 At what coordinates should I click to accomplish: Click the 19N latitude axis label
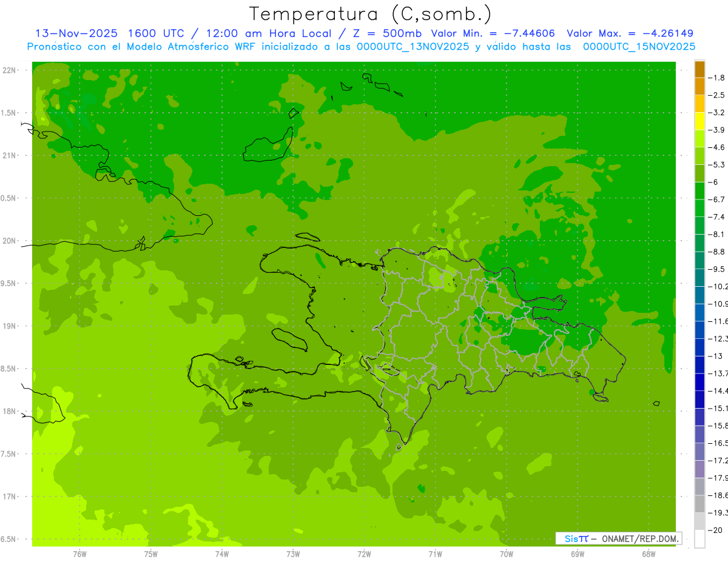pyautogui.click(x=8, y=326)
